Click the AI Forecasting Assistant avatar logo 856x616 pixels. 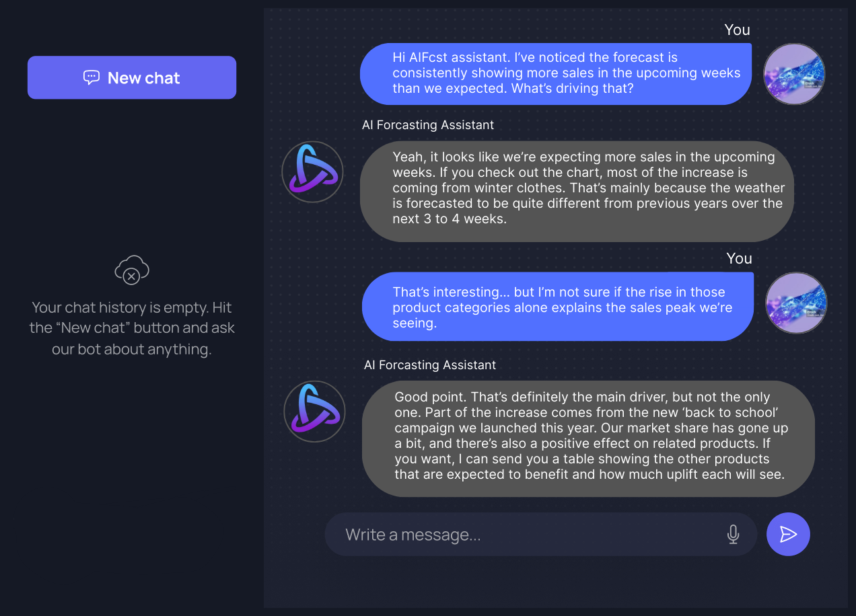click(312, 172)
